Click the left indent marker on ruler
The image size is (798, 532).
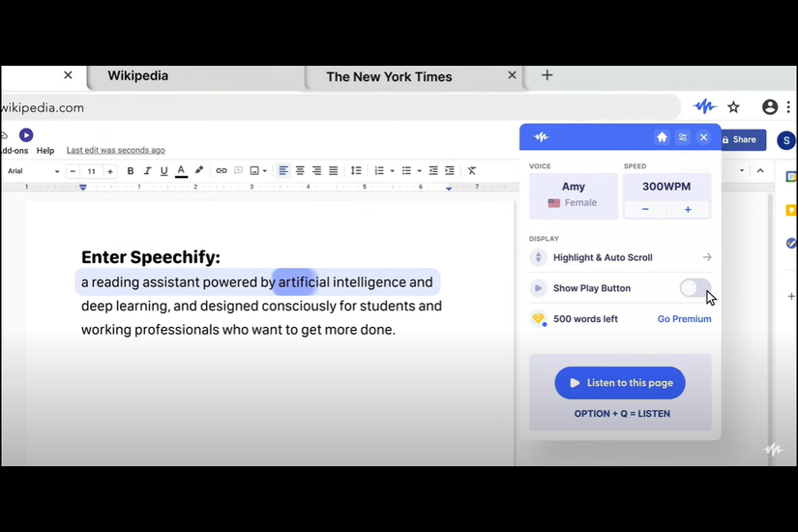coord(83,188)
